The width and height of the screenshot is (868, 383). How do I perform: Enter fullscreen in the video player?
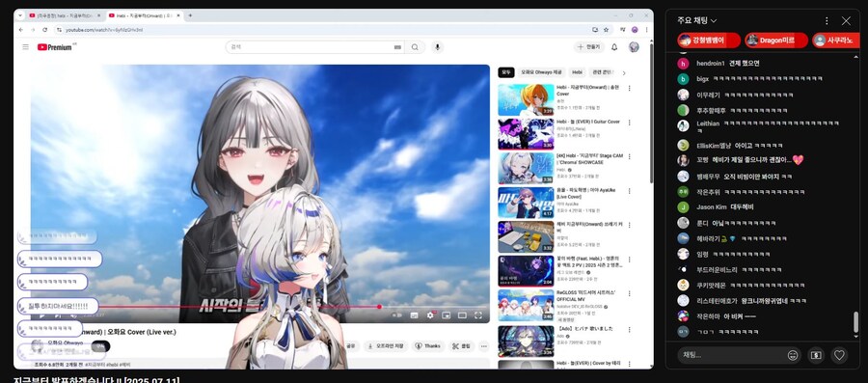click(x=477, y=315)
